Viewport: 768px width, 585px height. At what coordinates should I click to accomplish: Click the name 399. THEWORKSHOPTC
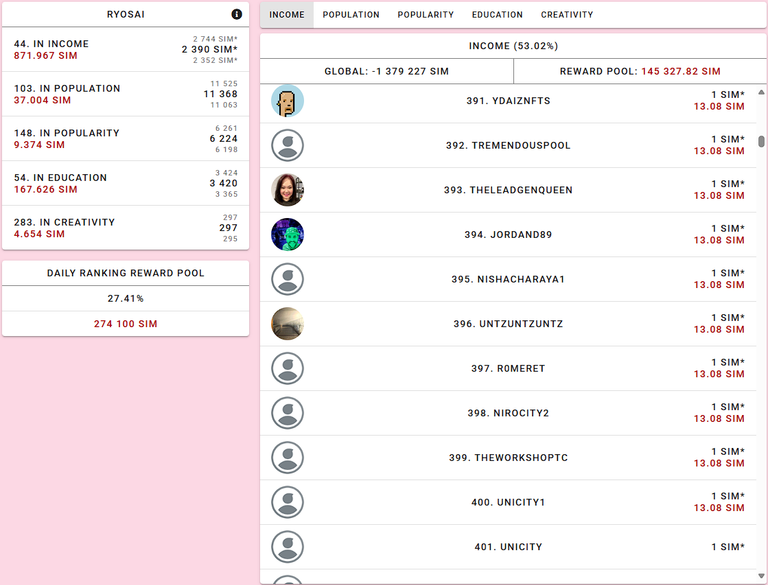click(508, 458)
